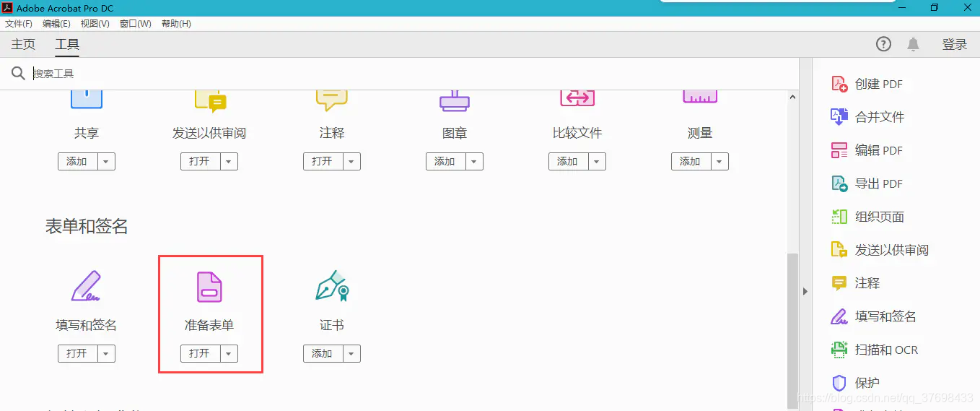Open 填写和签名 in the right sidebar
The height and width of the screenshot is (411, 980).
[x=874, y=316]
